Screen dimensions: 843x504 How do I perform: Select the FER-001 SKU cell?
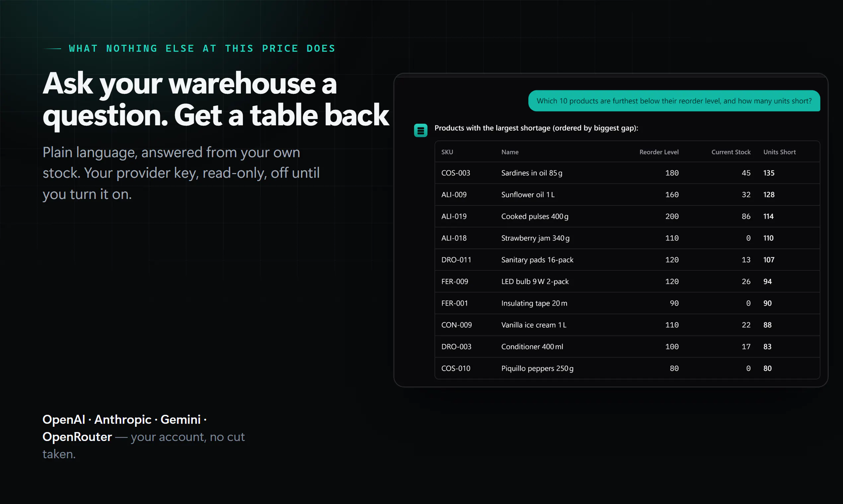[454, 303]
